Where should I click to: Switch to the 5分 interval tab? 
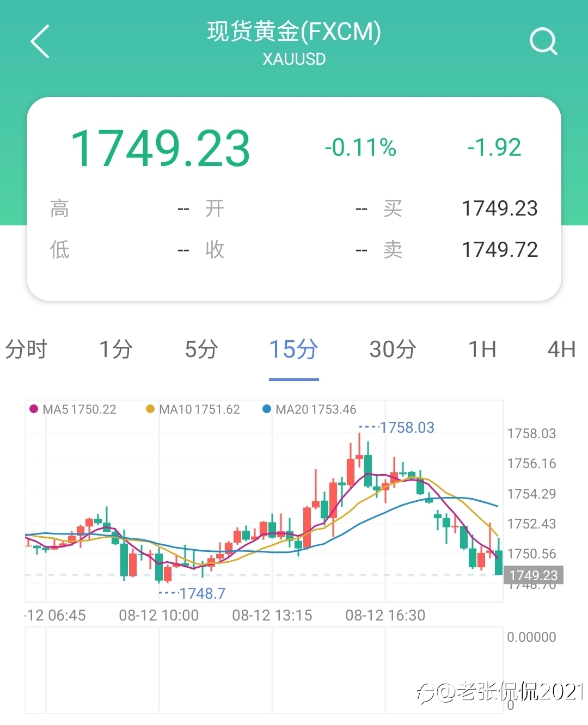202,349
